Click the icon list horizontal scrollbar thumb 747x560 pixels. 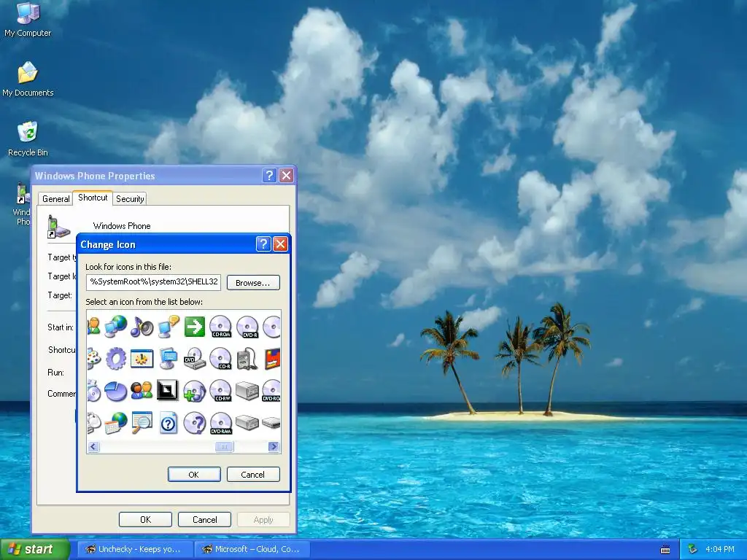pyautogui.click(x=225, y=447)
